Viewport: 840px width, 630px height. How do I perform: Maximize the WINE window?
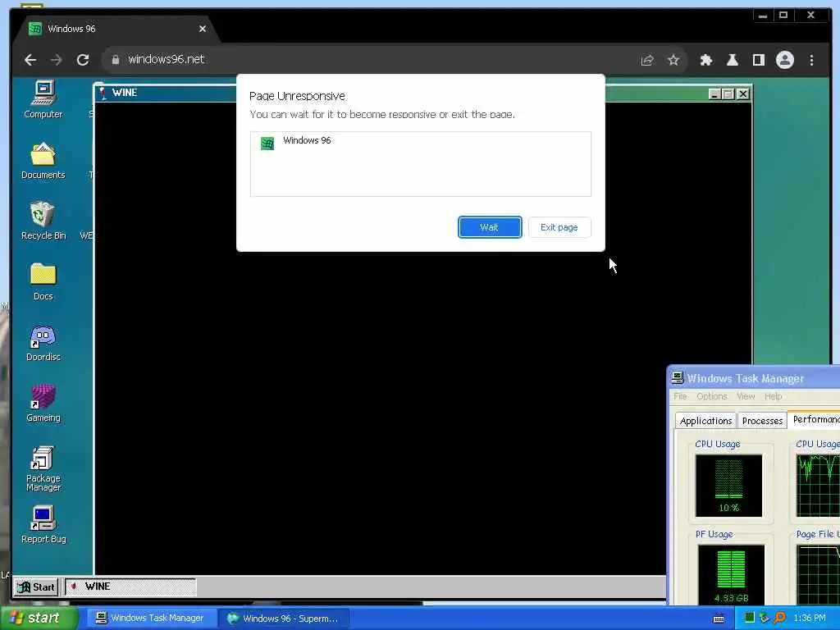click(728, 94)
